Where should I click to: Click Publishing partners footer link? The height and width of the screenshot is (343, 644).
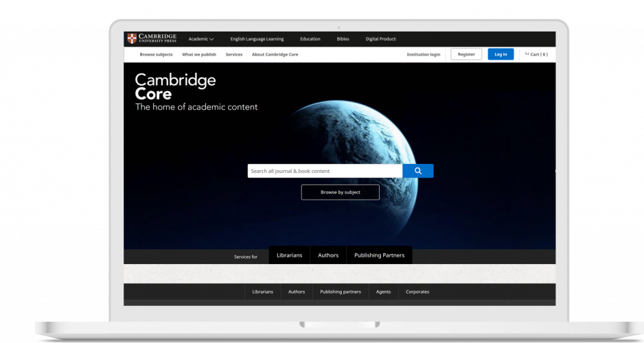341,292
